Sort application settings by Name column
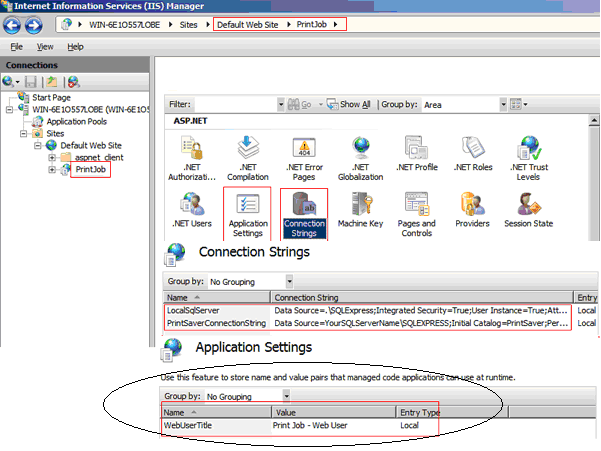 point(216,412)
